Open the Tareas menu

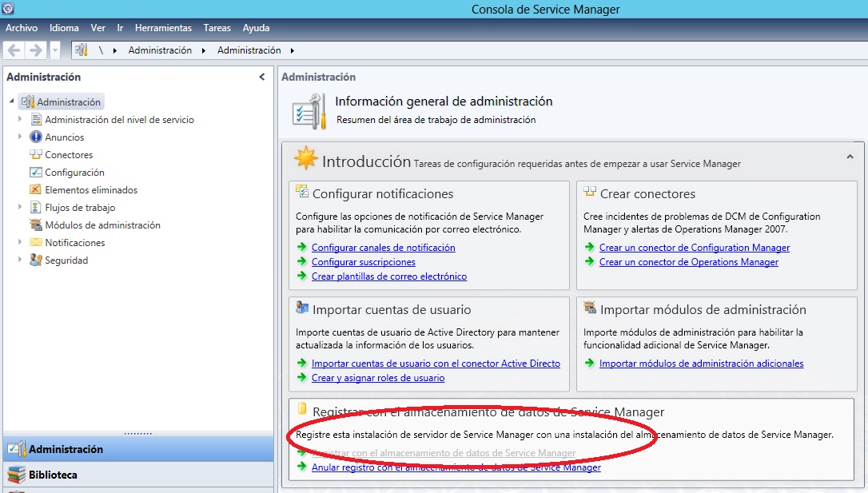click(217, 28)
